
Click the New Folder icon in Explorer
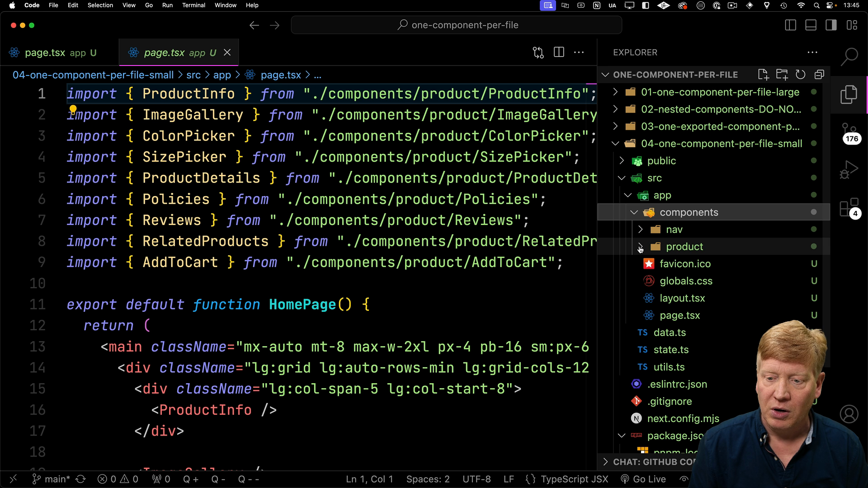point(782,75)
